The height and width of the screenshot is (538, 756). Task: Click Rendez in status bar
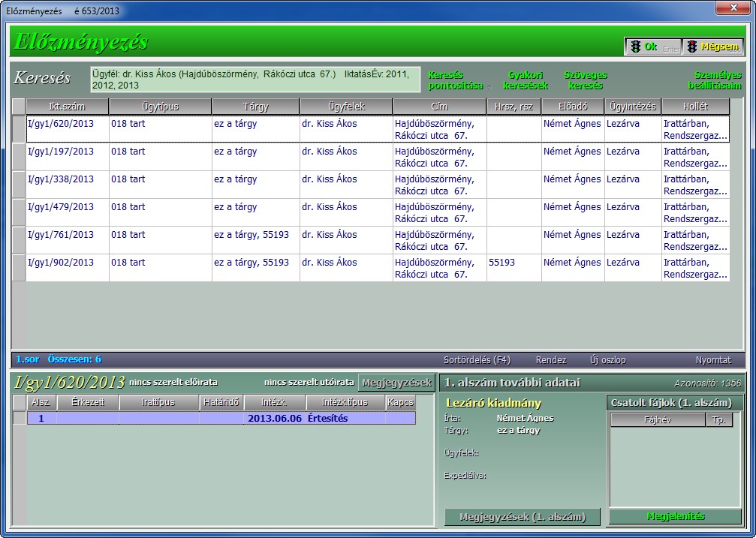(x=550, y=360)
